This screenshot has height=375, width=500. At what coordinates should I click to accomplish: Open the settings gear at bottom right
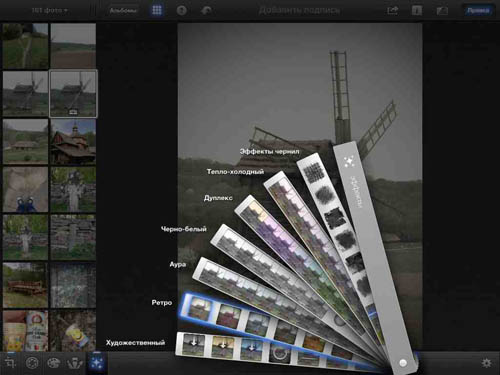[x=487, y=363]
